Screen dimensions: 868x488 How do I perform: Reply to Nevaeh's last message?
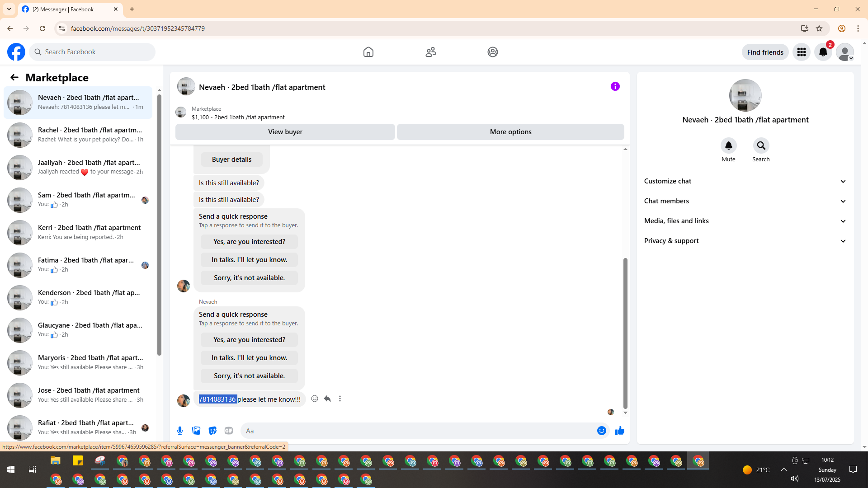click(x=327, y=399)
